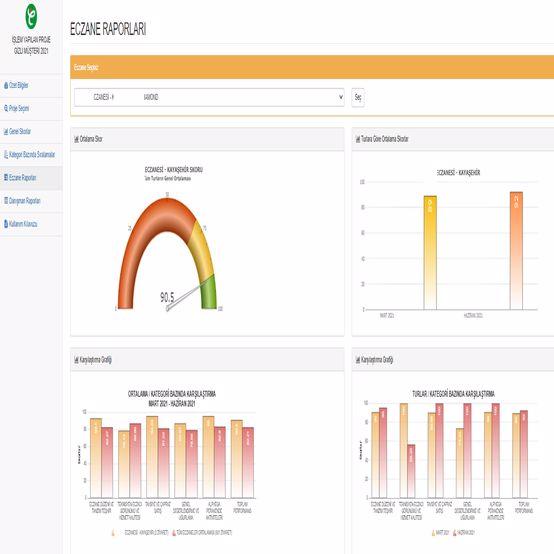The width and height of the screenshot is (554, 554).
Task: Click the Genel Skorlar chart icon
Action: [x=6, y=131]
